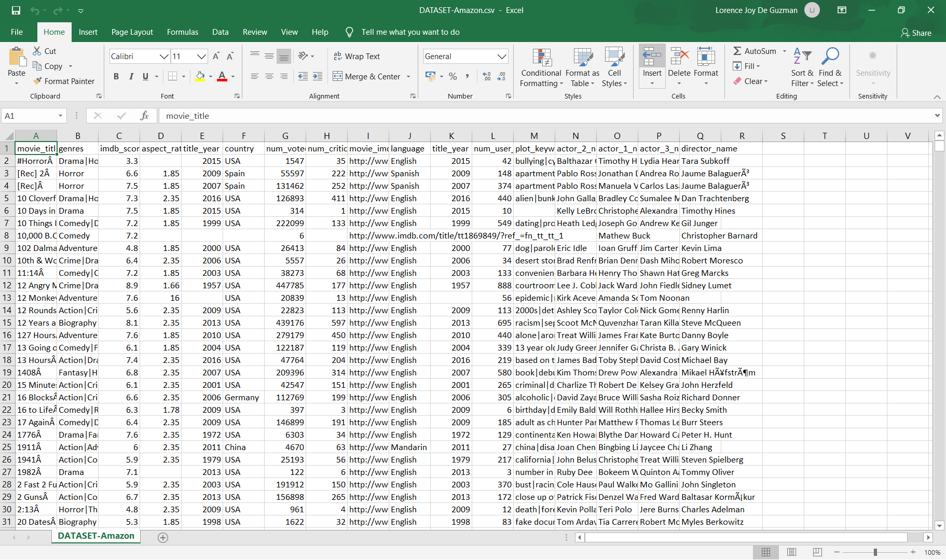Image resolution: width=946 pixels, height=560 pixels.
Task: Click the Cut scissors icon
Action: point(37,51)
